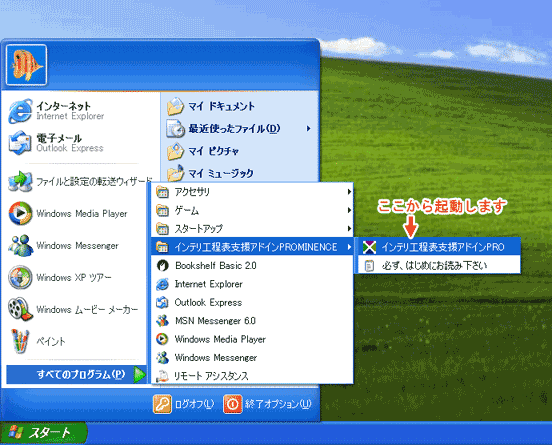Select インテリ工程表支援アドインPROMINENCE folder item
The image size is (552, 445).
pyautogui.click(x=252, y=247)
